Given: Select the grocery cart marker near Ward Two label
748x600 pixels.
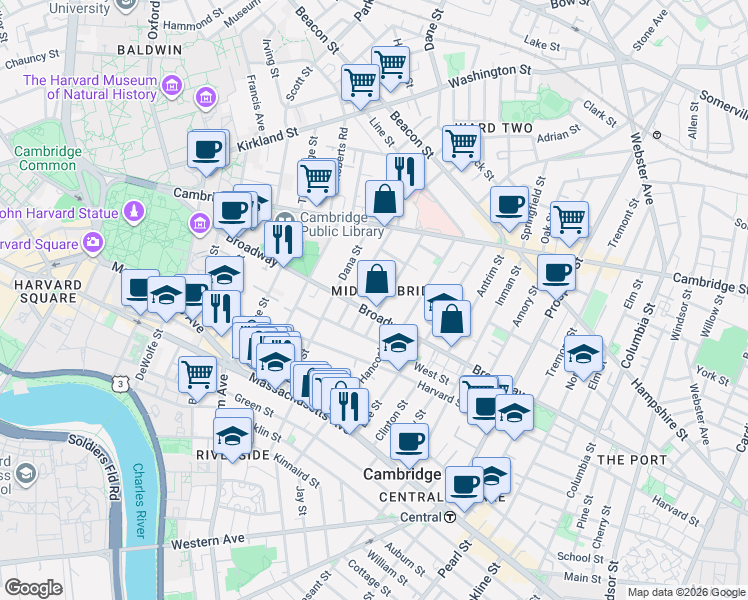Looking at the screenshot, I should tap(461, 145).
